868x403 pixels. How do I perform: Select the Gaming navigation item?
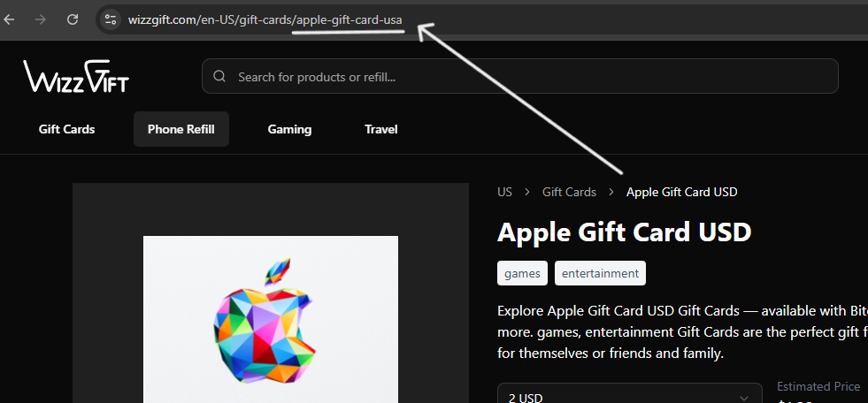[289, 129]
